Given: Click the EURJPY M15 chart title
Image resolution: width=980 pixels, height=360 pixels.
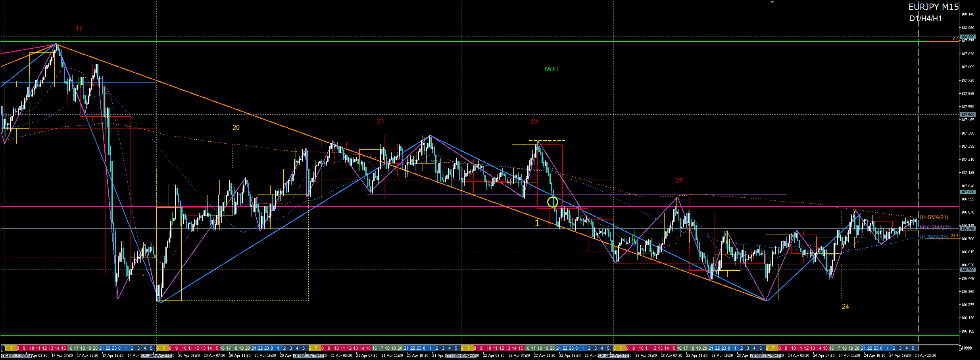Looking at the screenshot, I should 933,7.
